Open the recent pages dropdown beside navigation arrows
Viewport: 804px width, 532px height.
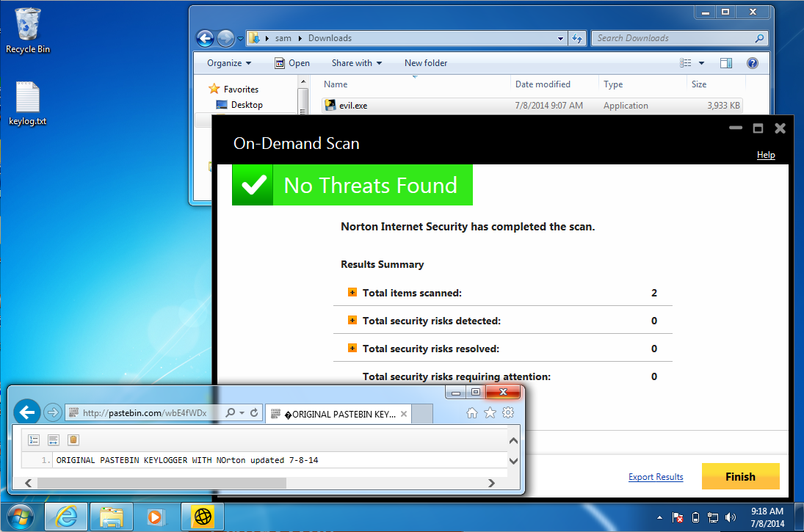pyautogui.click(x=240, y=38)
